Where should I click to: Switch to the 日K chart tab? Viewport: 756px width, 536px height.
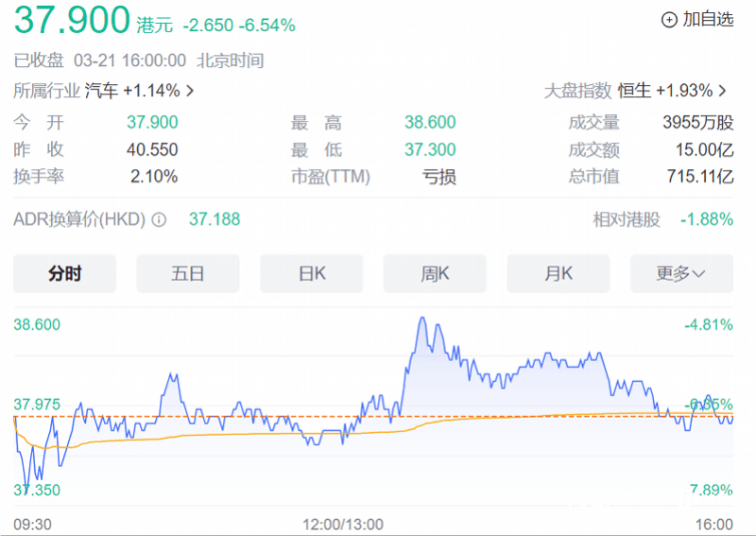[312, 273]
